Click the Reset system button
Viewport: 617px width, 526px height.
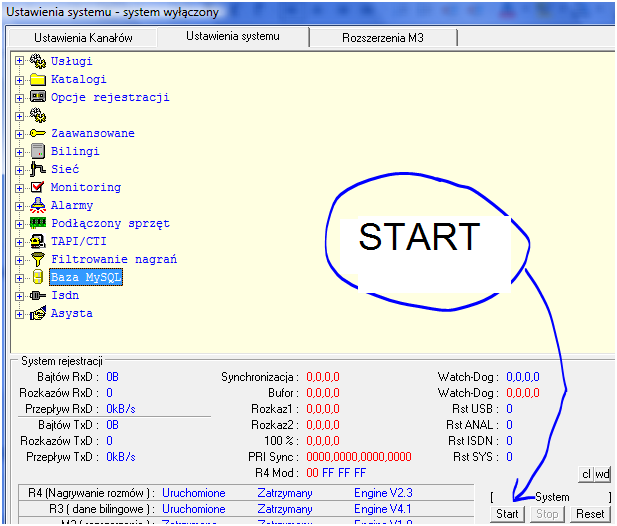click(x=590, y=514)
